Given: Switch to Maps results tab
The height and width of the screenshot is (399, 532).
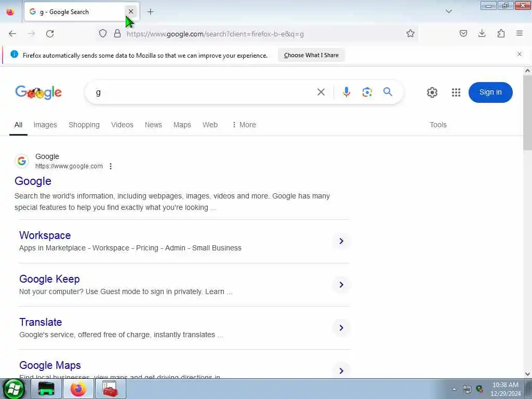Looking at the screenshot, I should coord(182,125).
